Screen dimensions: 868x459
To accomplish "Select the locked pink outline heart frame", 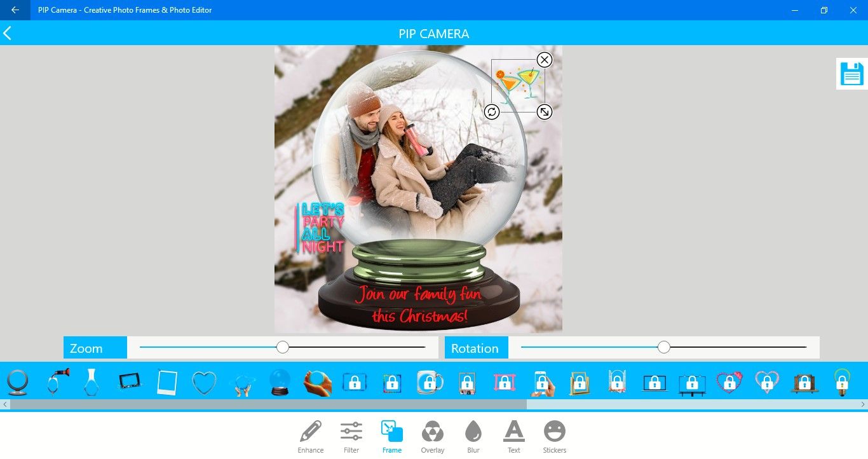I will (x=767, y=383).
